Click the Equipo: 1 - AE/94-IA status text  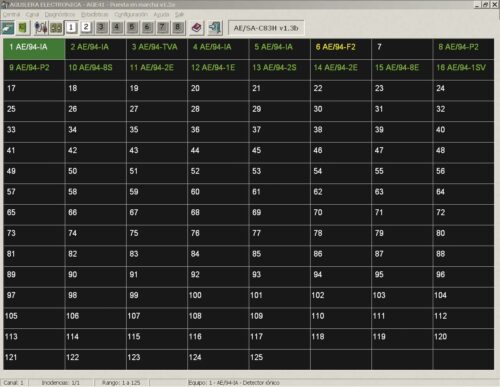(234, 383)
